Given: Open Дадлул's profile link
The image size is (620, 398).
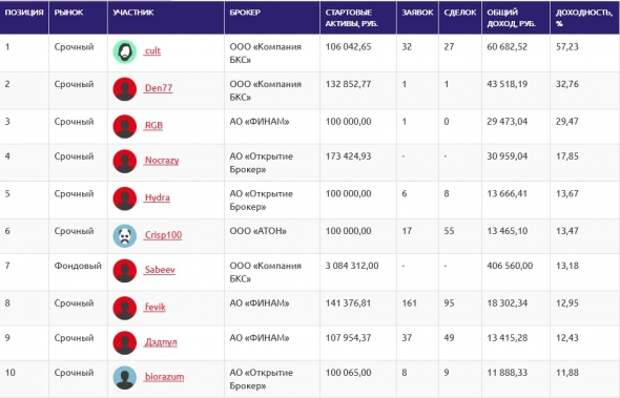Looking at the screenshot, I should [161, 342].
